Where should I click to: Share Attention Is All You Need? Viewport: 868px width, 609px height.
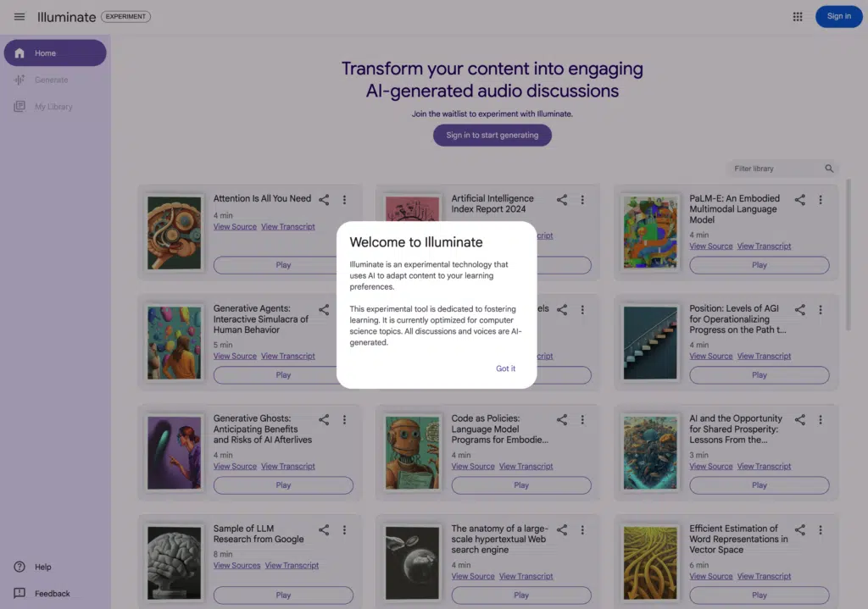pyautogui.click(x=324, y=200)
